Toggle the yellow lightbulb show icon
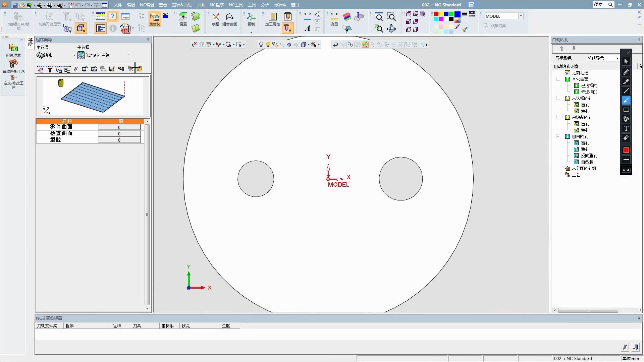This screenshot has width=644, height=362. point(268,45)
